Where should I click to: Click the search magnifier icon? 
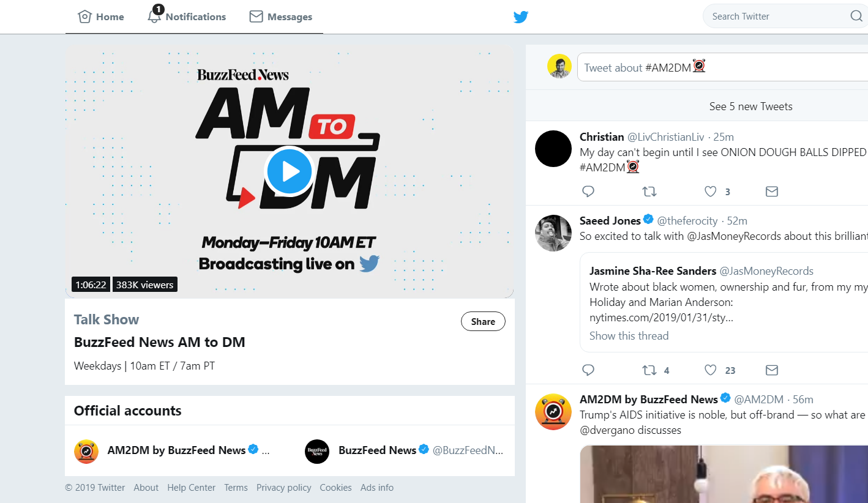coord(856,16)
